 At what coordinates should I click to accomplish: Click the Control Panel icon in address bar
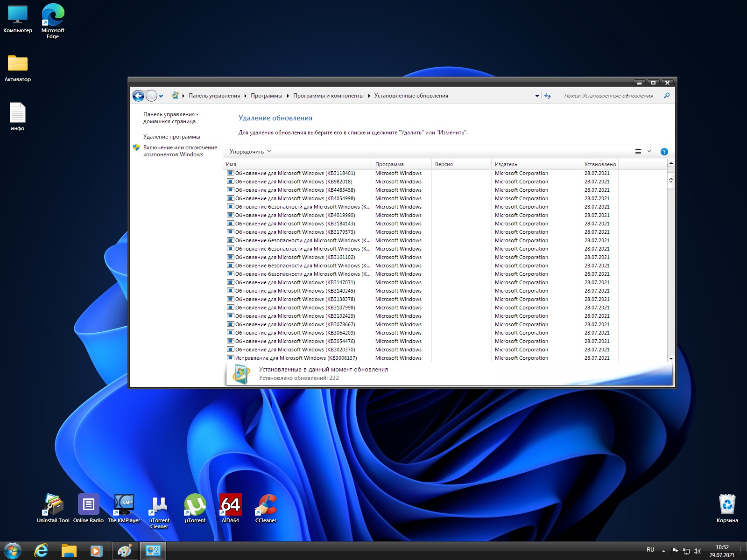[175, 96]
